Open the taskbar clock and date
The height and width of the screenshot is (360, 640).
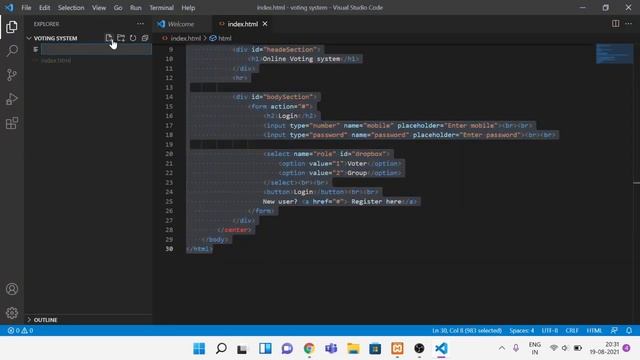point(604,348)
